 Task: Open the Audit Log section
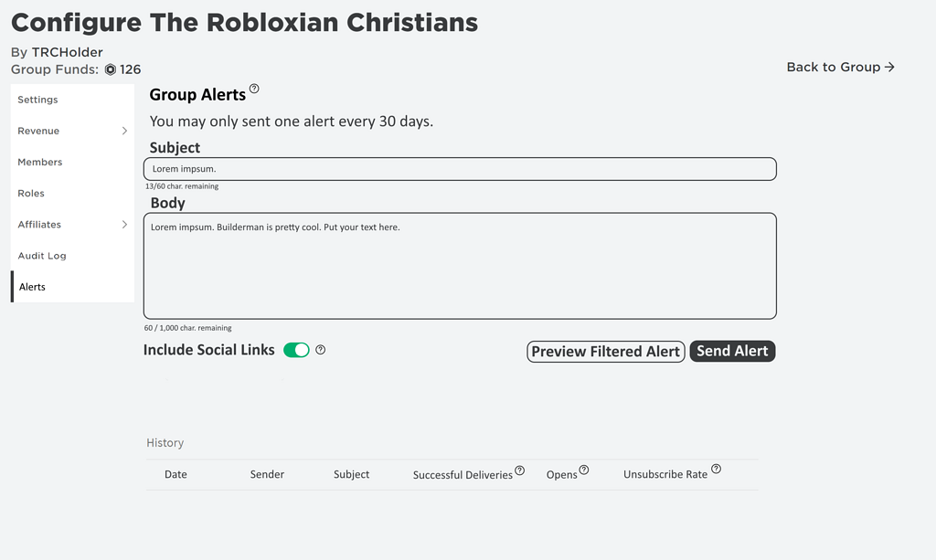click(41, 255)
